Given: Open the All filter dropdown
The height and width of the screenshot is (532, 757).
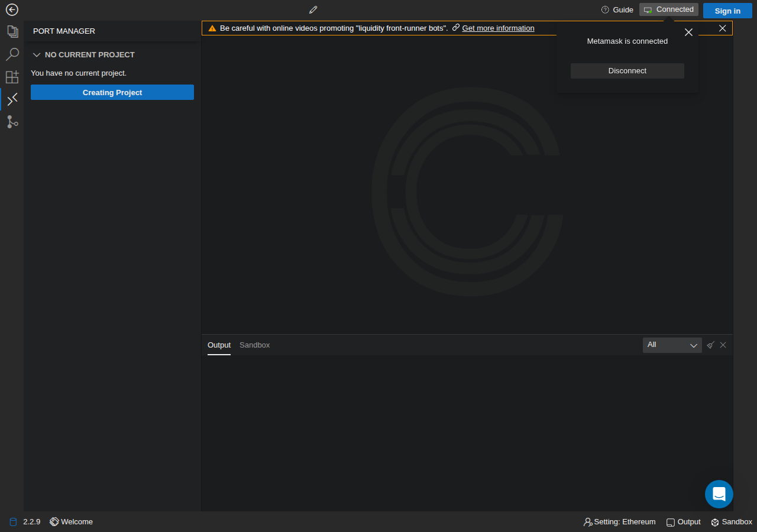Looking at the screenshot, I should [672, 345].
